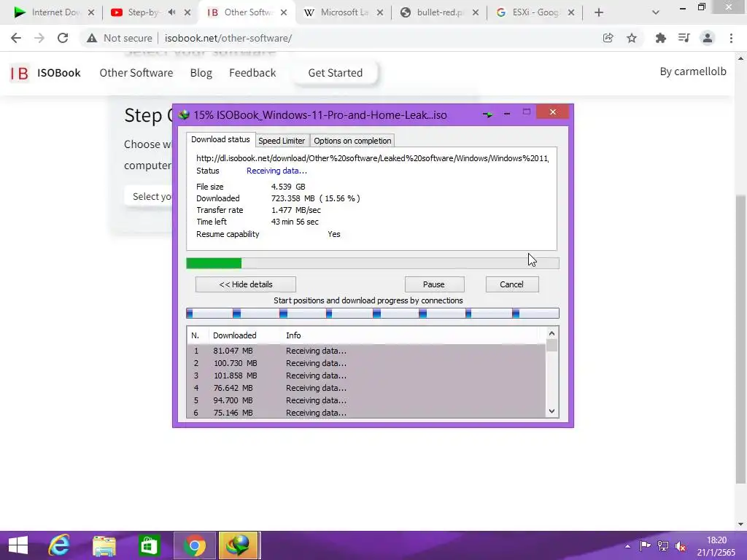Mute the Step-by tab speaker icon

pyautogui.click(x=172, y=12)
